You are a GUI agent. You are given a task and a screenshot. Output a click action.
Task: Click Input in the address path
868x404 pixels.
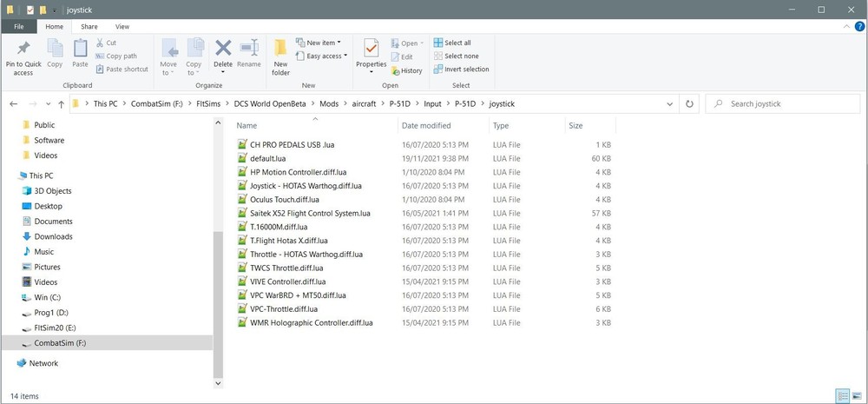coord(432,103)
